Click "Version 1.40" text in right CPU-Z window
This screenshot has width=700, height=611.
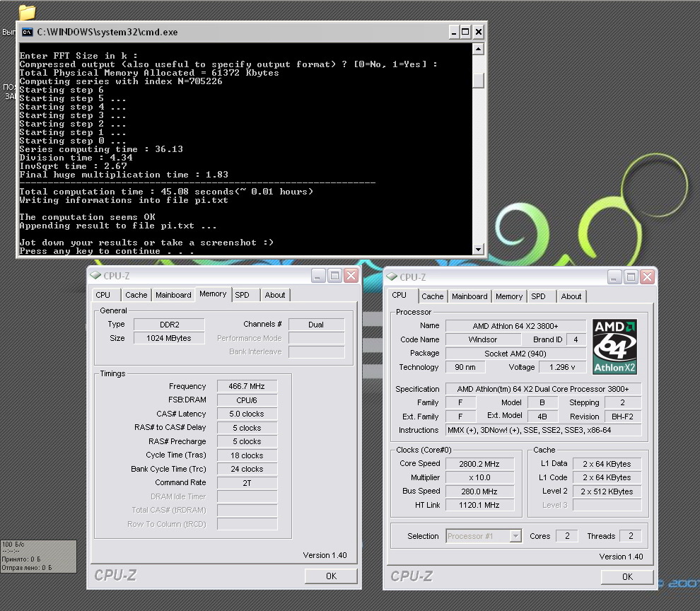[621, 557]
